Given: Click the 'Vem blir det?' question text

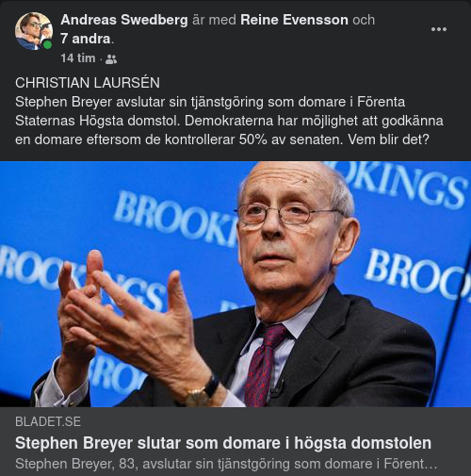Looking at the screenshot, I should pyautogui.click(x=388, y=140).
